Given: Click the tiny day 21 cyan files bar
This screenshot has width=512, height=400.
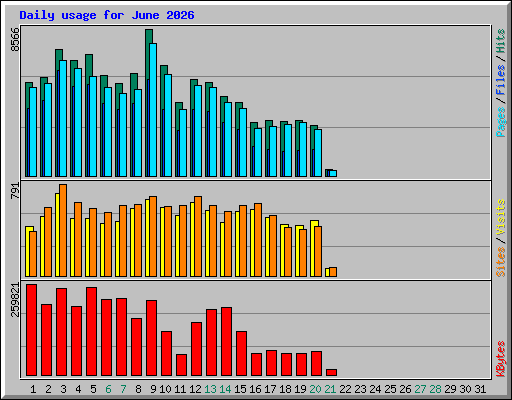Looking at the screenshot, I should tap(333, 174).
